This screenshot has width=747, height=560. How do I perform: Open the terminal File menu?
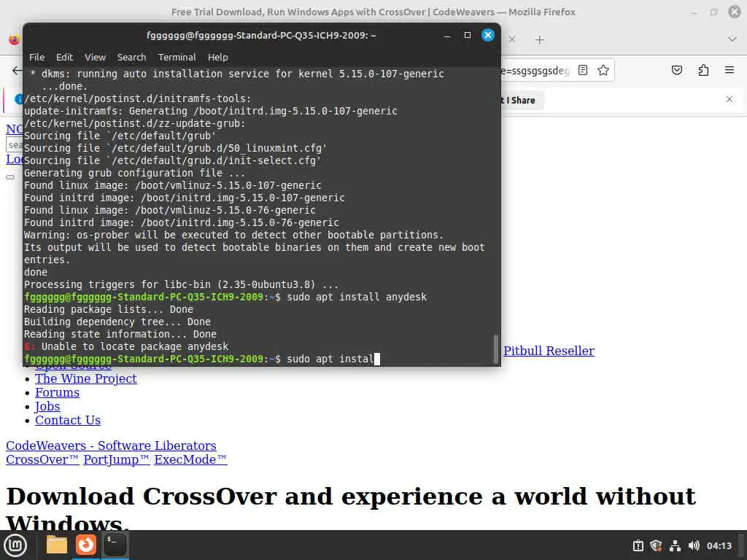(36, 57)
